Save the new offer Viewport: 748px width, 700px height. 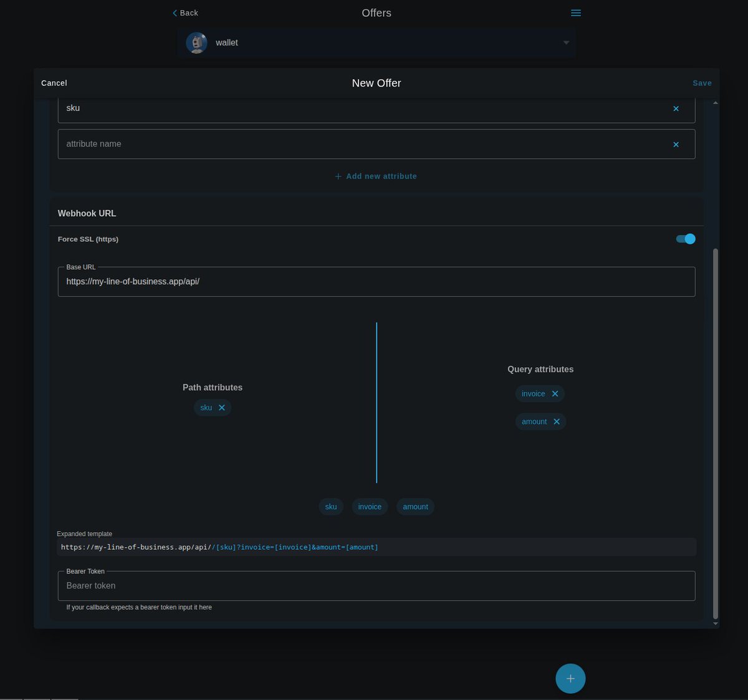702,83
